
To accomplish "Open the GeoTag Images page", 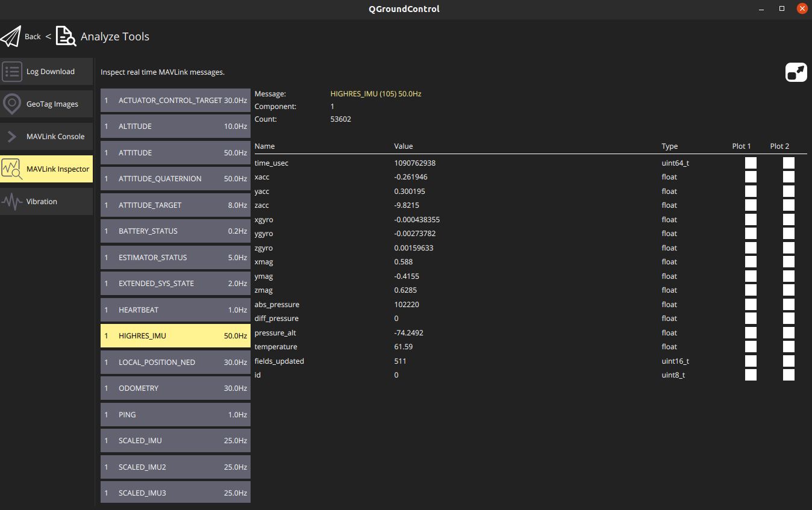I will (x=46, y=104).
